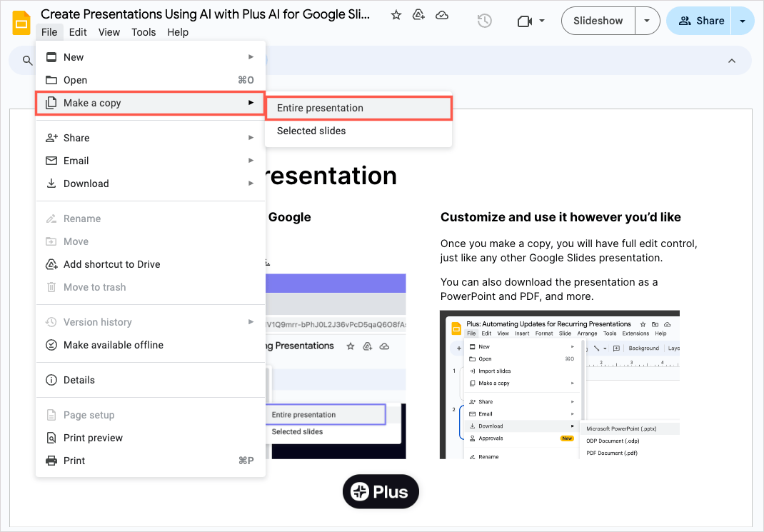The height and width of the screenshot is (532, 764).
Task: Click the search magnifier icon
Action: click(x=28, y=61)
